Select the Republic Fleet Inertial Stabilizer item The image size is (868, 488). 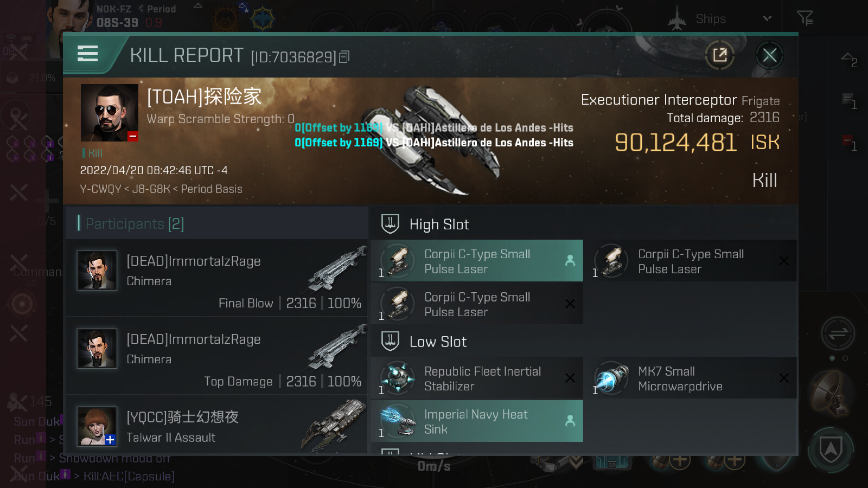477,378
